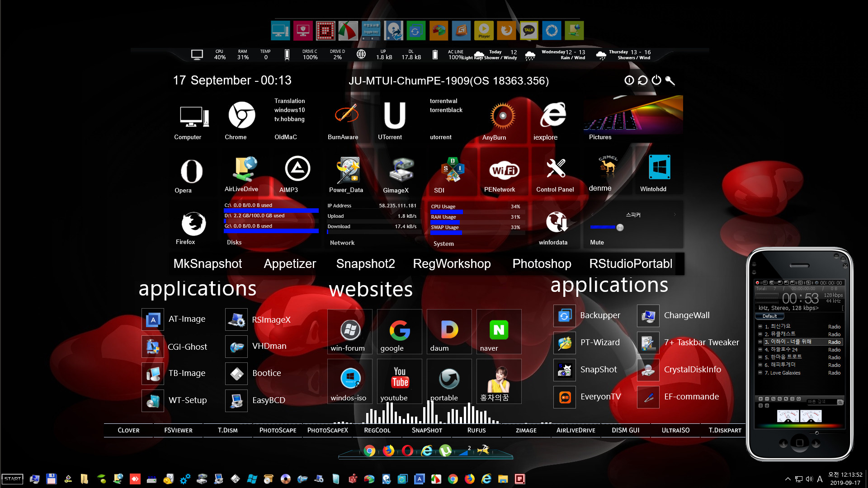Click MkSnapshot in the large text bar
This screenshot has width=868, height=488.
point(208,264)
